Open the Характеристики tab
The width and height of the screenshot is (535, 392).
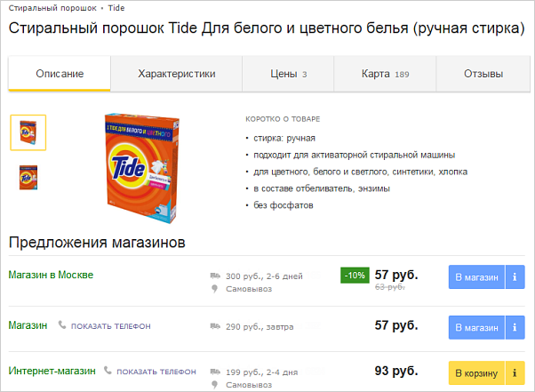[x=176, y=74]
